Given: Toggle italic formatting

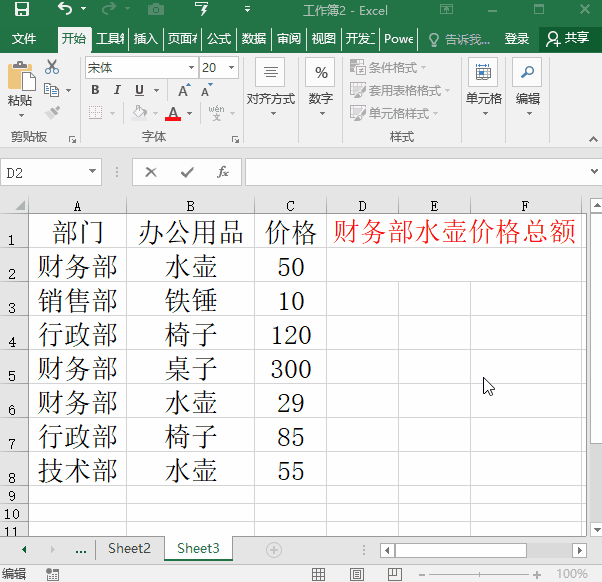Looking at the screenshot, I should pos(117,90).
